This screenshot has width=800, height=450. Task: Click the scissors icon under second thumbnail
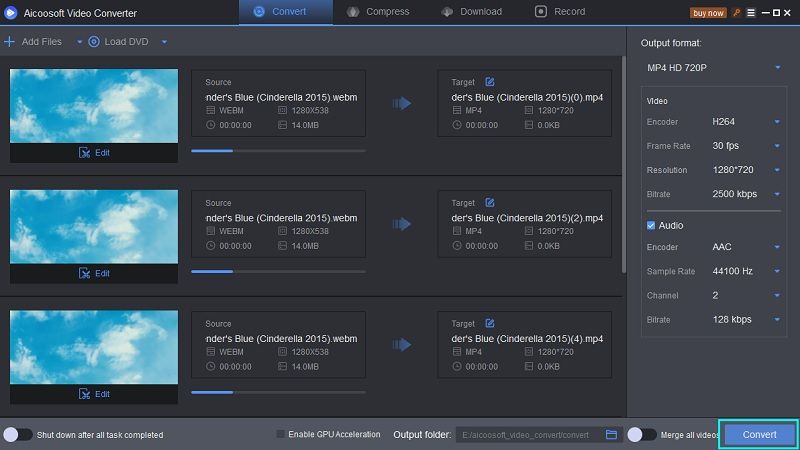[84, 273]
